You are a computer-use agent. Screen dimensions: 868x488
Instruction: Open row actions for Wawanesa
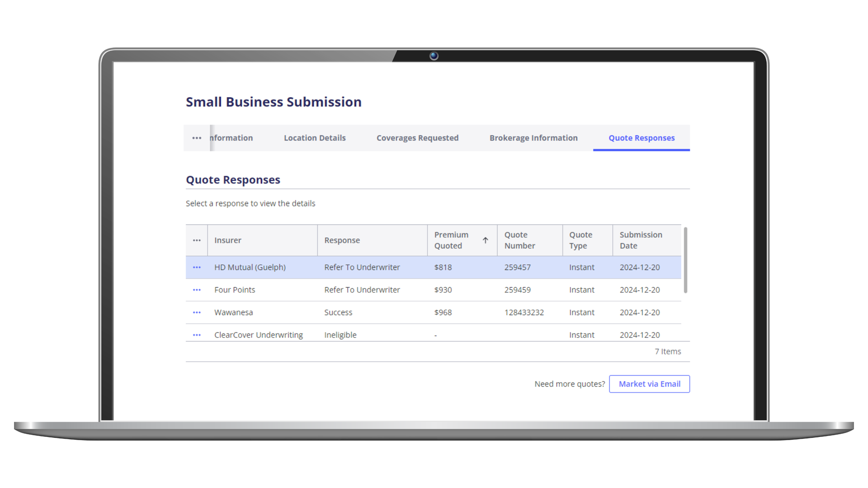197,313
